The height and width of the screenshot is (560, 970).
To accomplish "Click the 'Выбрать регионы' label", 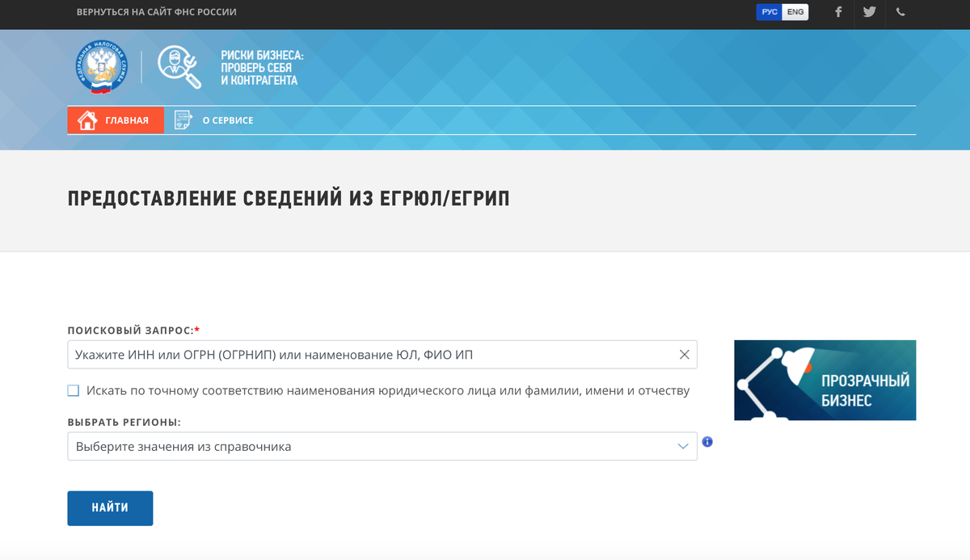I will (124, 423).
